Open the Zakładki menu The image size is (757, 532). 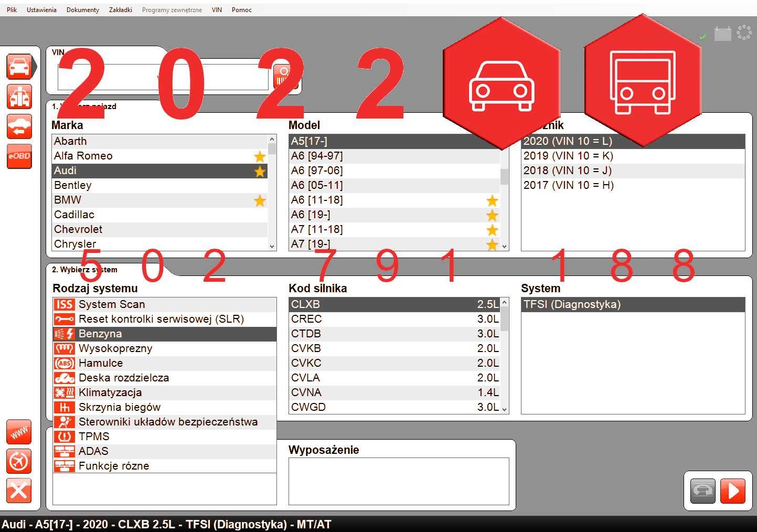pos(121,10)
